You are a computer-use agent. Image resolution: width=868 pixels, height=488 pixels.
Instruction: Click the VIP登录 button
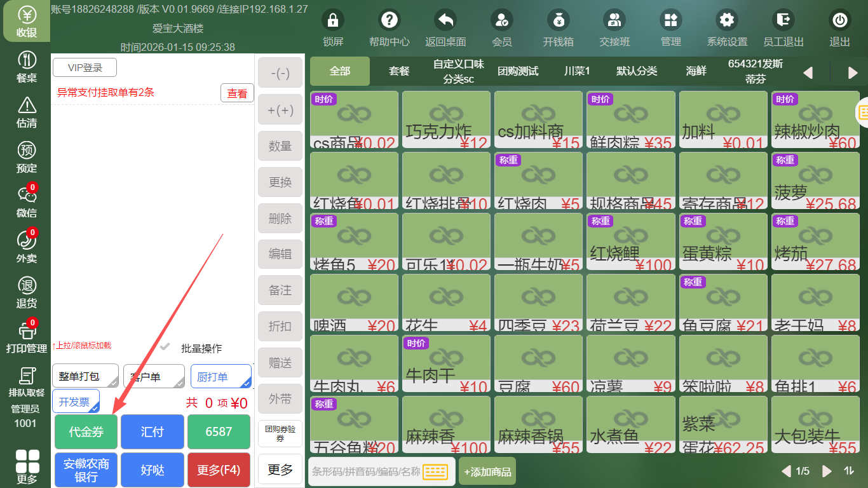click(85, 68)
